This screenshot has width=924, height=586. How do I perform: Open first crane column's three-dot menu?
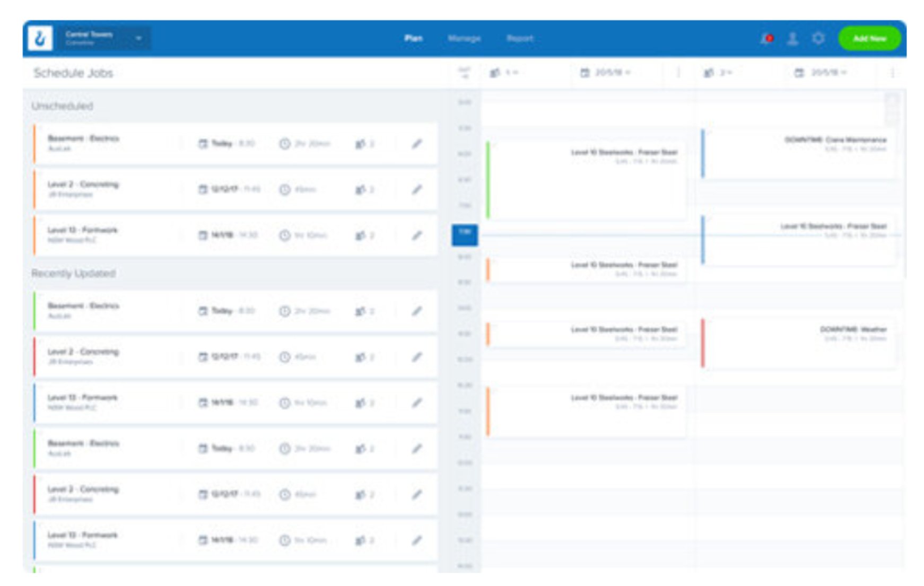point(678,73)
